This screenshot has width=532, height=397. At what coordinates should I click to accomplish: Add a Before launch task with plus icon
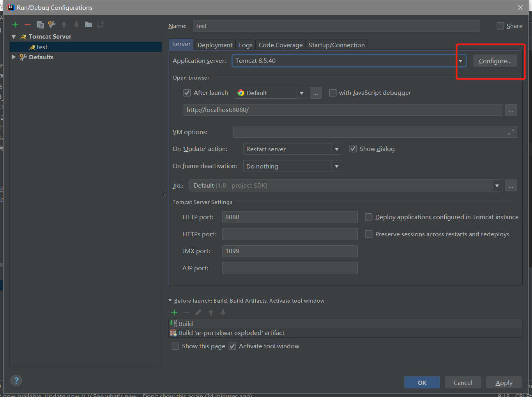pyautogui.click(x=174, y=312)
